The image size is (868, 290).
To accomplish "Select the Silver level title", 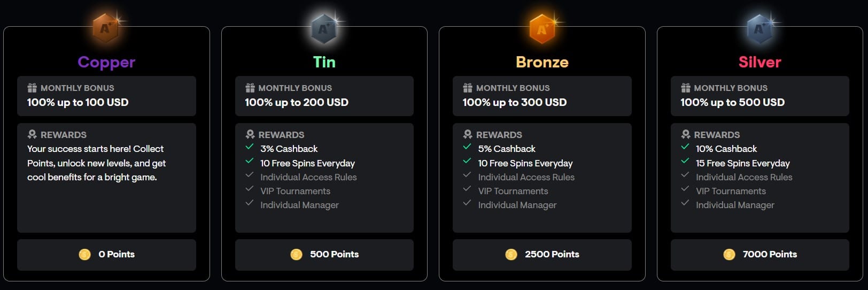I will click(759, 62).
